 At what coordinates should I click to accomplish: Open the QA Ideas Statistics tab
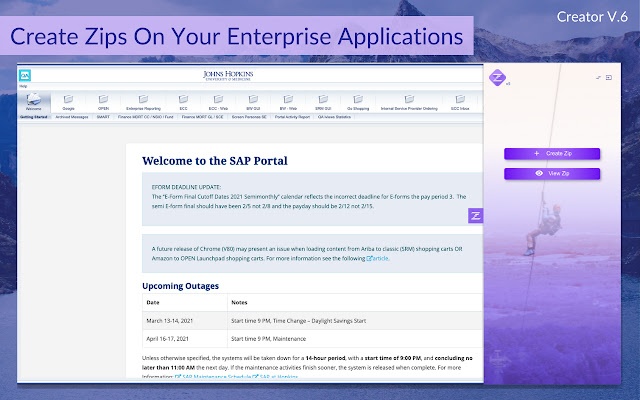pos(334,117)
